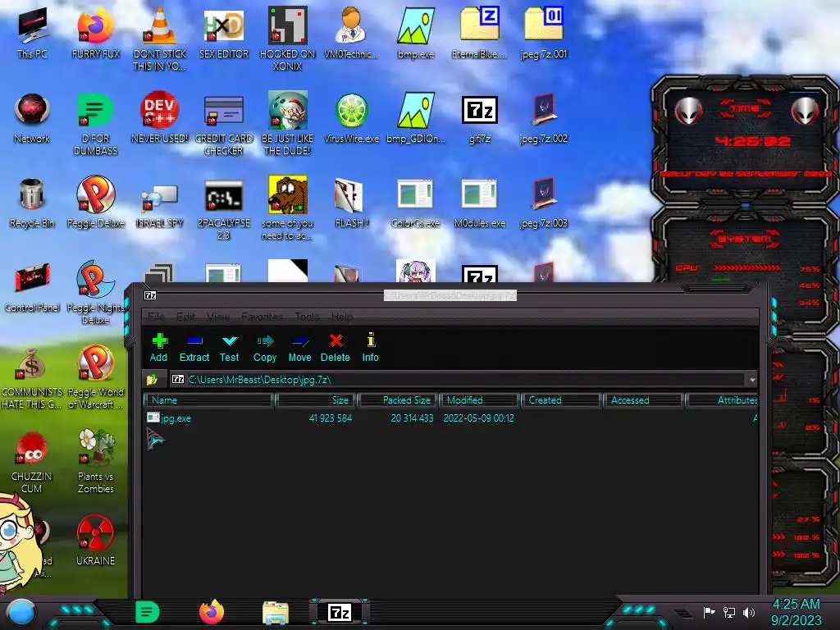Select the VM0Technic desktop icon
840x630 pixels.
(x=351, y=33)
